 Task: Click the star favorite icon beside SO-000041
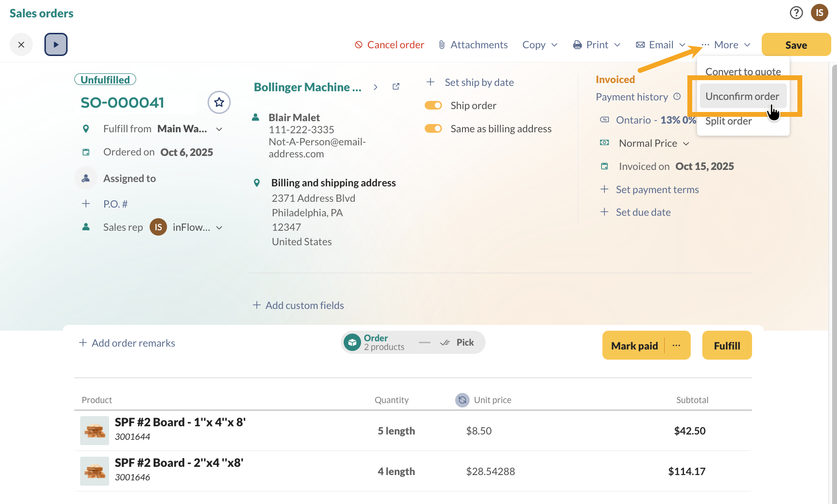(x=219, y=102)
